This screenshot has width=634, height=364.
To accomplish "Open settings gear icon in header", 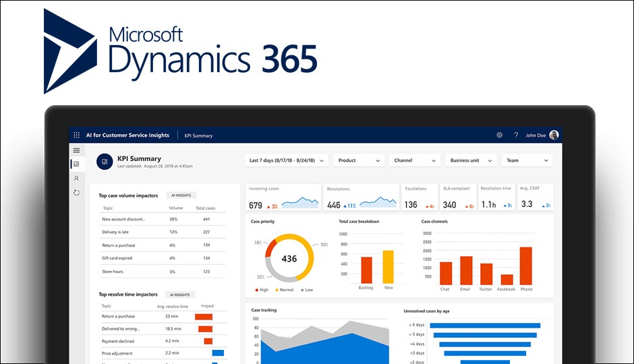I will point(499,135).
